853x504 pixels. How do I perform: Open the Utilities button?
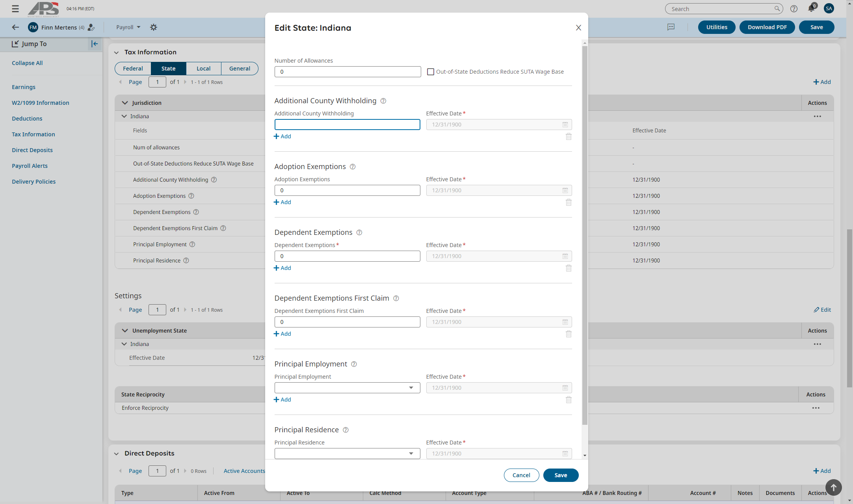pyautogui.click(x=717, y=27)
